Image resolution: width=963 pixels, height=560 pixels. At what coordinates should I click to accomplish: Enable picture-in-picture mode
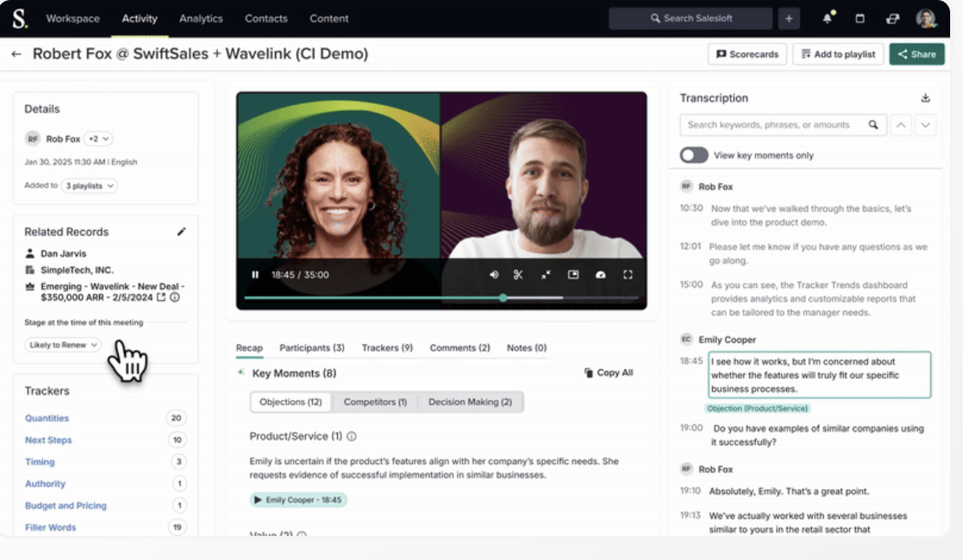pos(573,274)
